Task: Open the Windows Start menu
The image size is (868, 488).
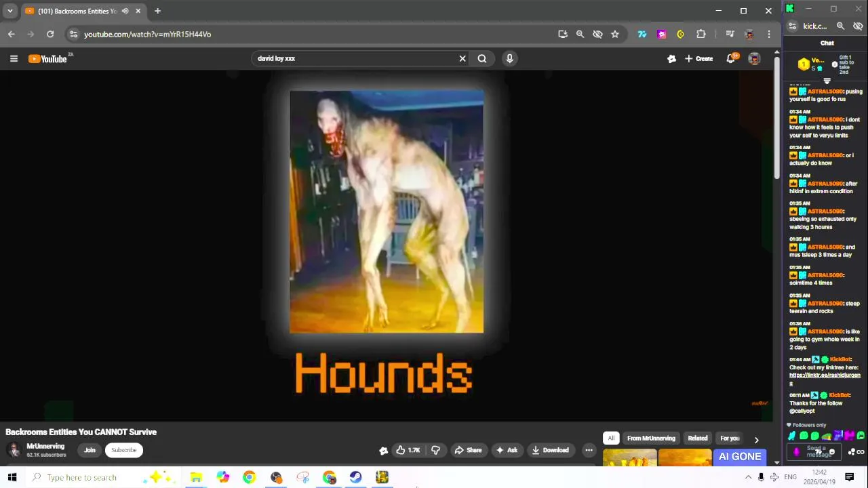Action: pos(12,477)
